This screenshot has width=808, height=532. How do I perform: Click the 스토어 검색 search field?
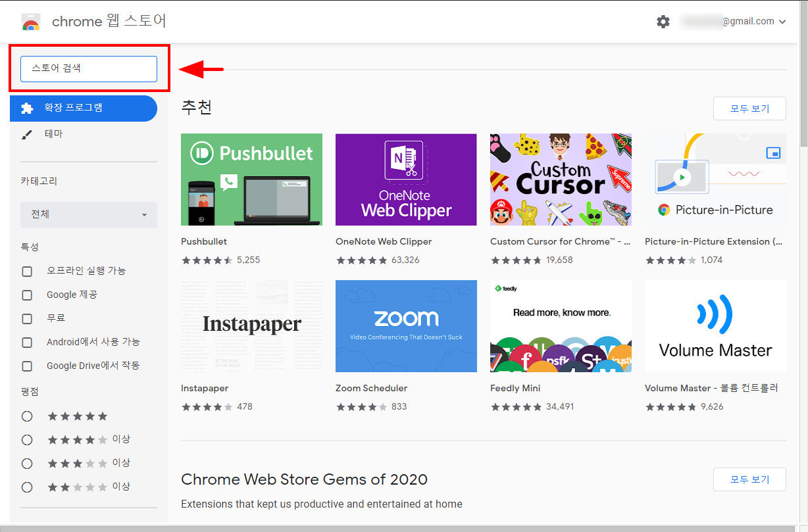click(89, 68)
